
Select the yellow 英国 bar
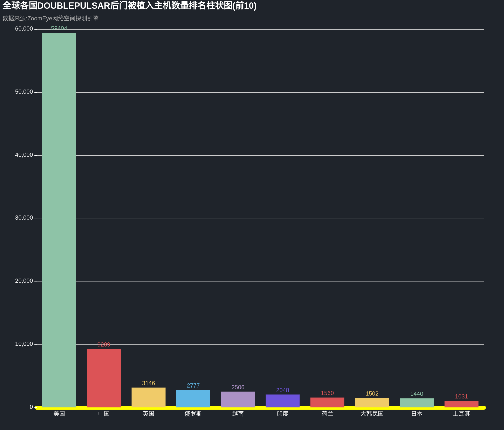click(x=149, y=397)
